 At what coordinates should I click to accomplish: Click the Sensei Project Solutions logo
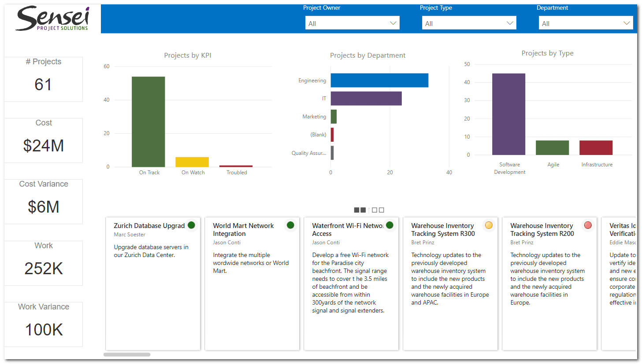(53, 19)
